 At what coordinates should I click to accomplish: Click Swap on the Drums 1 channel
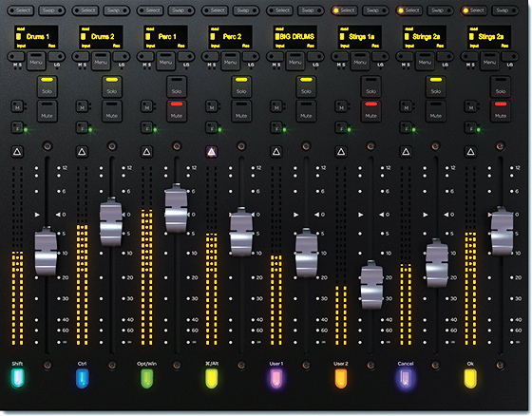tap(52, 10)
